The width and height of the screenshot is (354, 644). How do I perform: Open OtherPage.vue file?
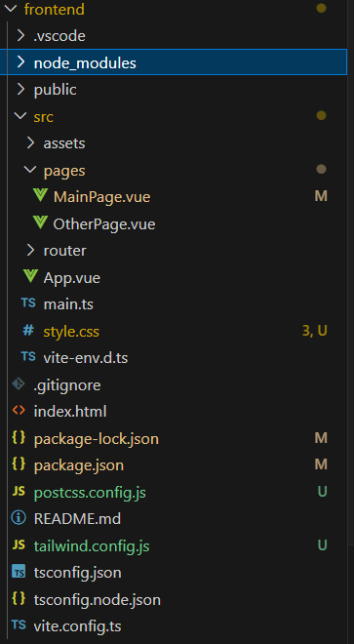coord(104,224)
